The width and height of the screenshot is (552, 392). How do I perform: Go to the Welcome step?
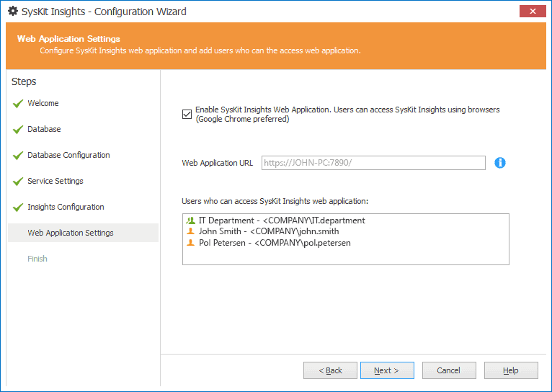[43, 103]
